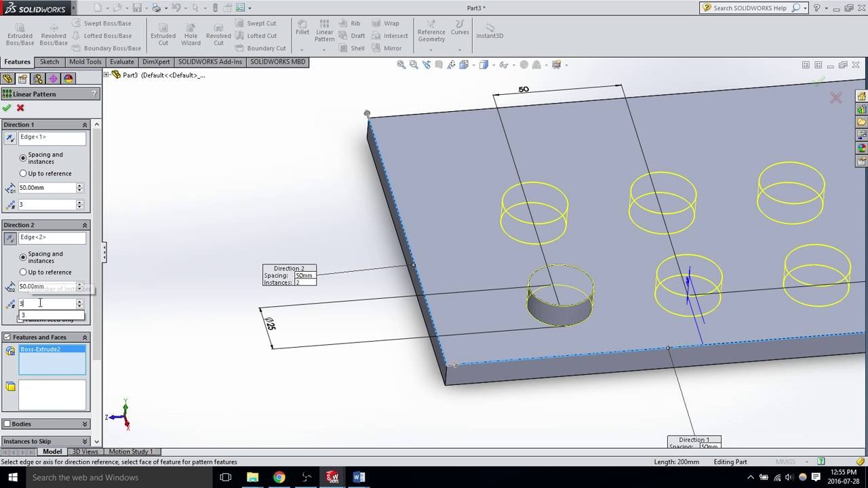Image resolution: width=868 pixels, height=488 pixels.
Task: Click the Direction 1 Edge<1> selection box
Action: [x=52, y=138]
